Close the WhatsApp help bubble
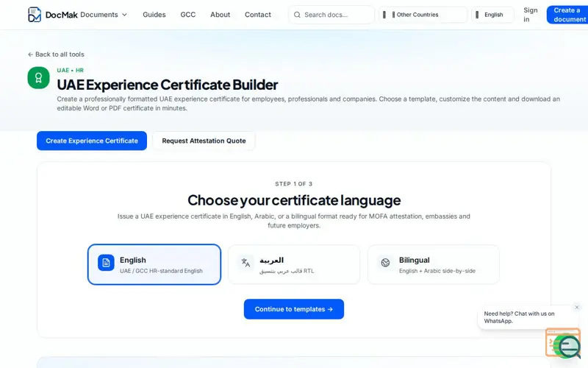Viewport: 588px width, 368px height. (x=577, y=307)
